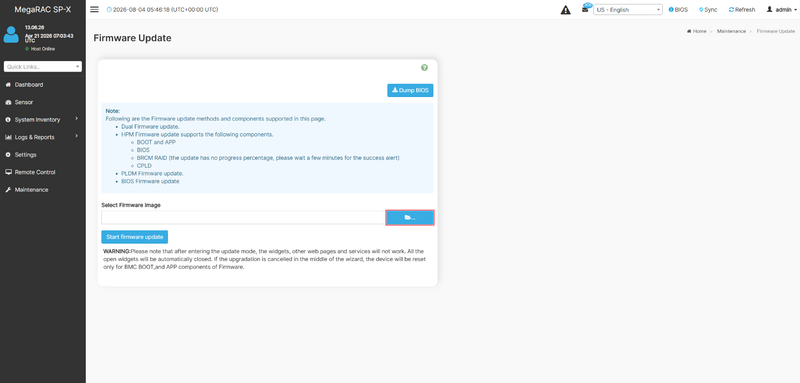Open Logs & Reports in sidebar
800x383 pixels.
pyautogui.click(x=34, y=137)
